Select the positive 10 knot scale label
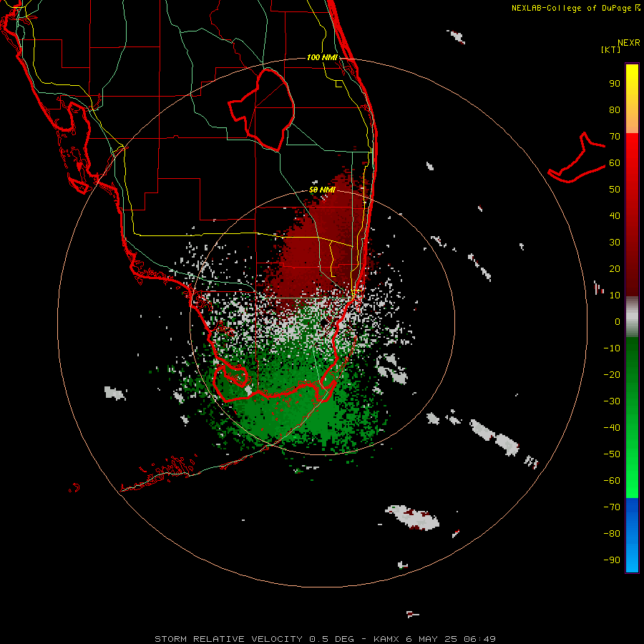Screen dimensions: 644x644 tap(615, 296)
